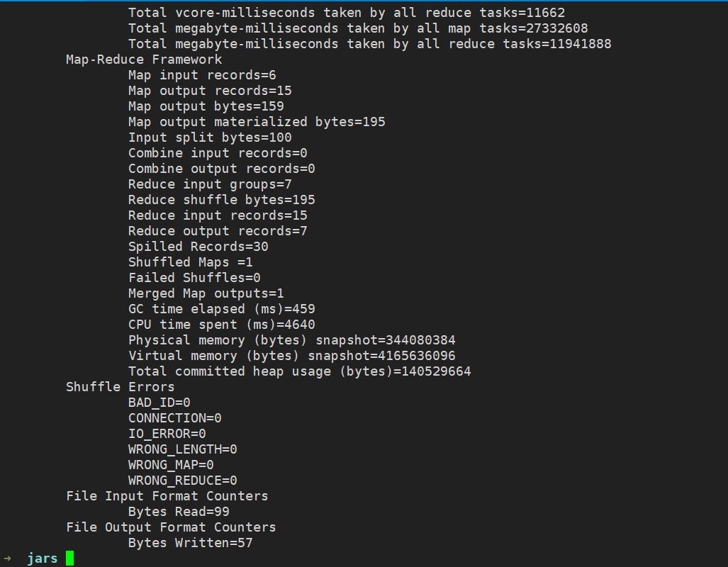728x567 pixels.
Task: Click the 'Input split bytes=100' line
Action: pyautogui.click(x=210, y=137)
